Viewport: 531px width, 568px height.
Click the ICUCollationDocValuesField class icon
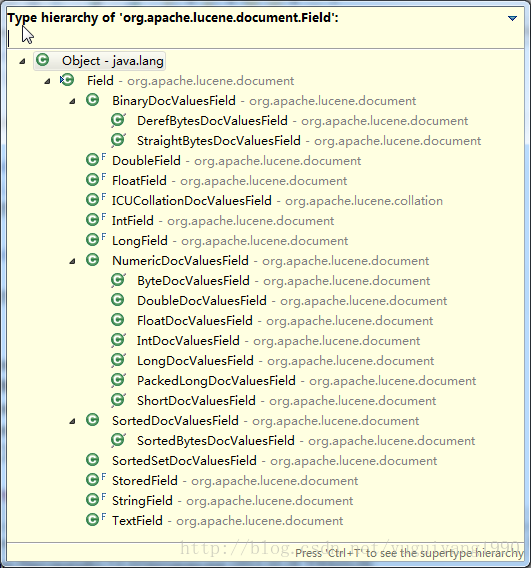(96, 199)
